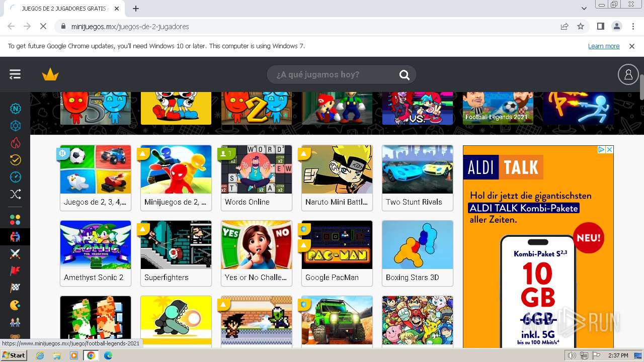Go back to previous page arrow
The image size is (644, 362).
pos(11,26)
